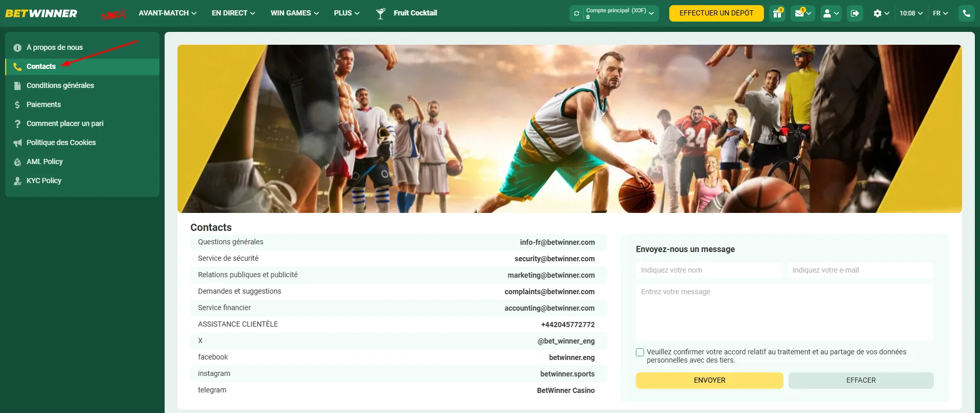Click the AML Policy icon
The height and width of the screenshot is (413, 980).
point(17,162)
